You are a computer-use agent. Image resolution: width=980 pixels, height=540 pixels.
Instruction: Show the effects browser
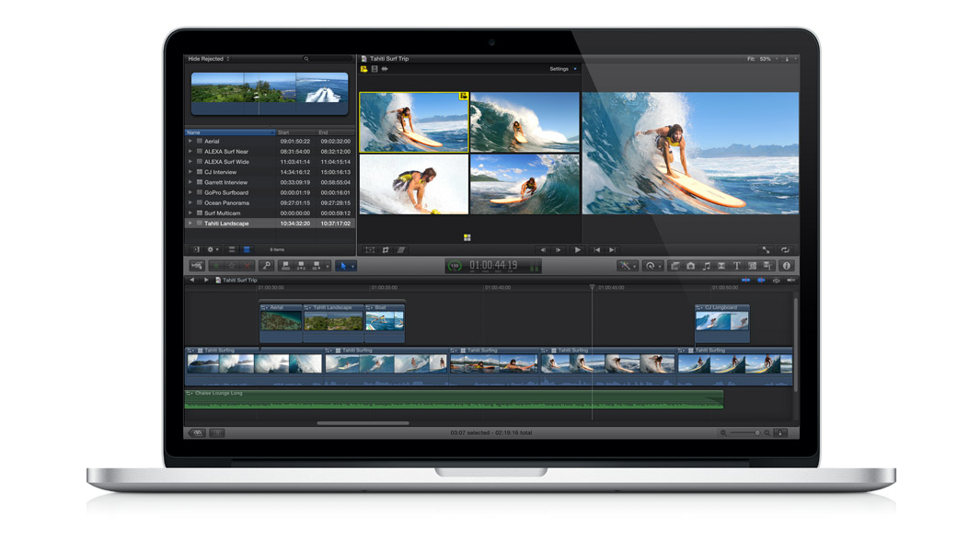(x=675, y=266)
